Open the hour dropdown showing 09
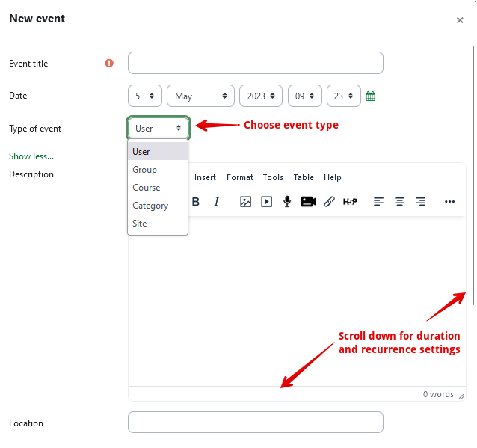Image resolution: width=477 pixels, height=448 pixels. click(305, 96)
